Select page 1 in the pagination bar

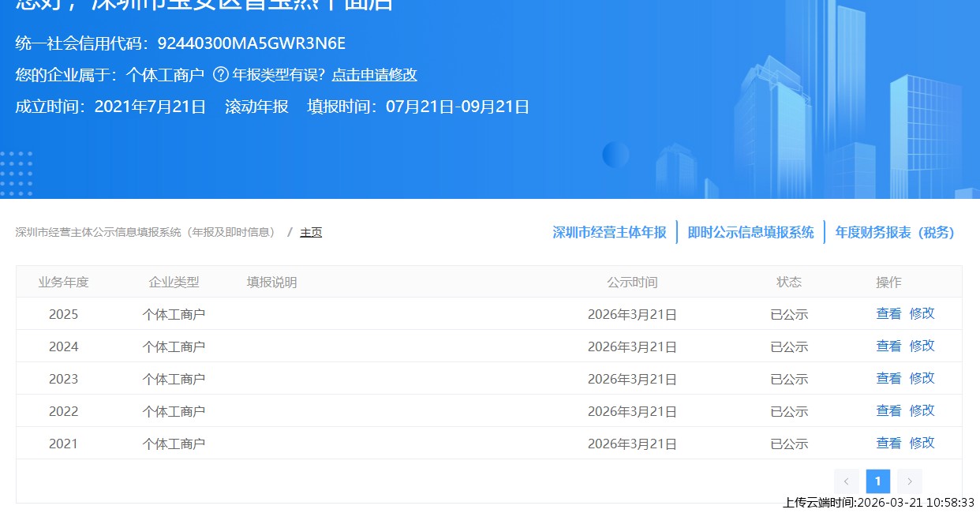[x=878, y=481]
